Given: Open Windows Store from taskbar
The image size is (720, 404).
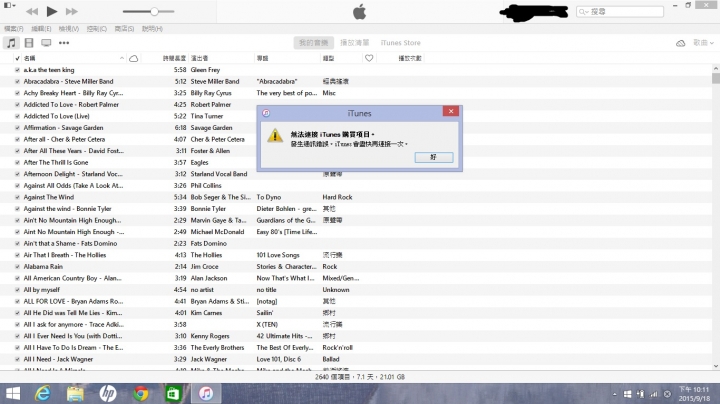Looking at the screenshot, I should (173, 393).
